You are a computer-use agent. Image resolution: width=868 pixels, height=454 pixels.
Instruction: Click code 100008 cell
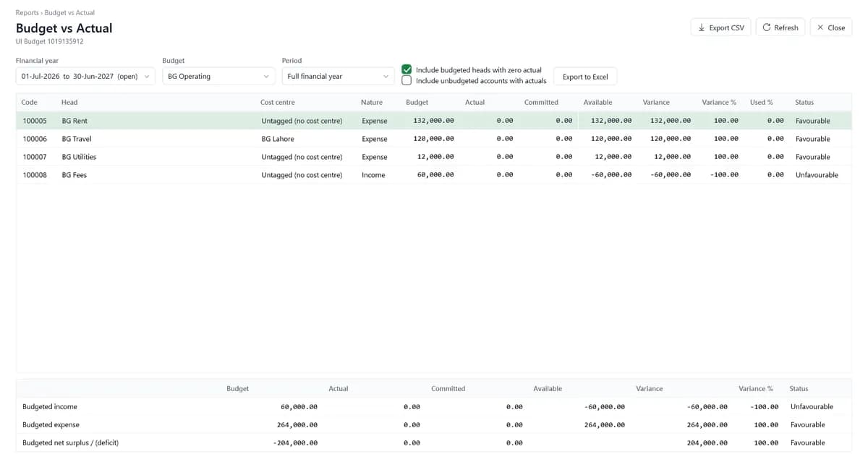point(35,175)
